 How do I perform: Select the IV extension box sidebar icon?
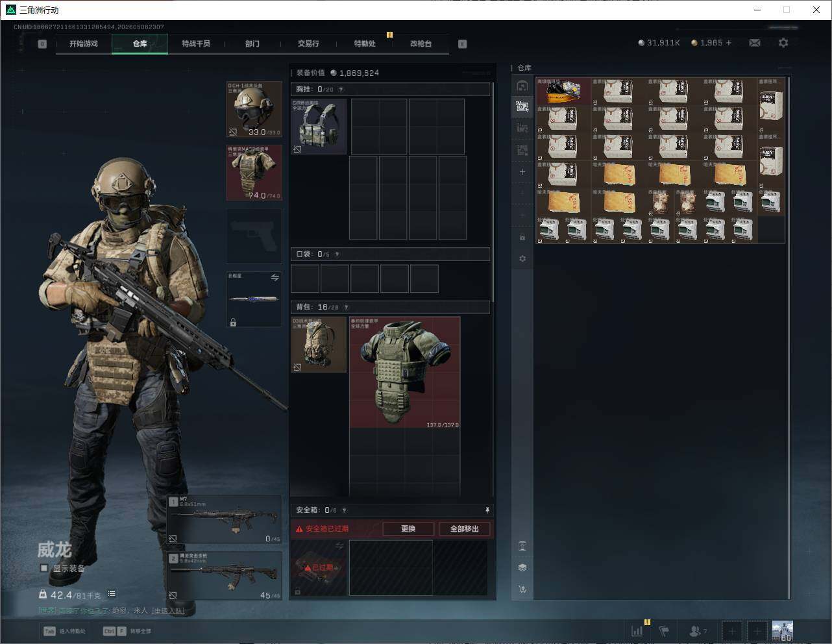pos(522,106)
